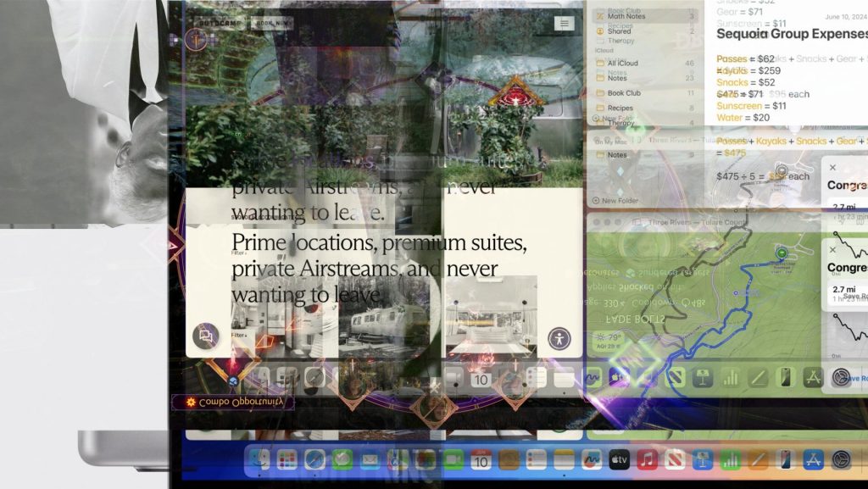This screenshot has width=868, height=489.
Task: Click the accessibility icon on the webpage
Action: (559, 339)
